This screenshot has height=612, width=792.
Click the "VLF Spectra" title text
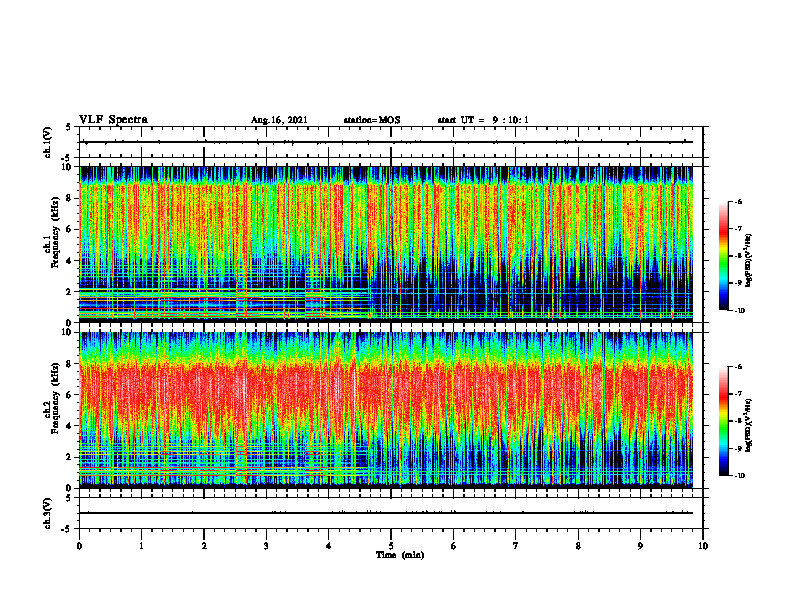click(x=113, y=120)
